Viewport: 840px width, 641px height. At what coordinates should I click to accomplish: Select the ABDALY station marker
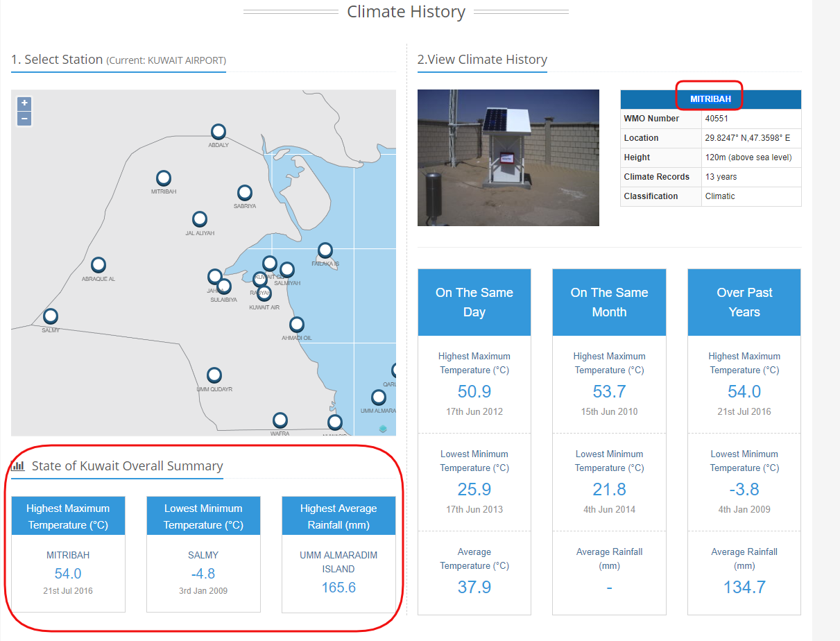(x=218, y=132)
